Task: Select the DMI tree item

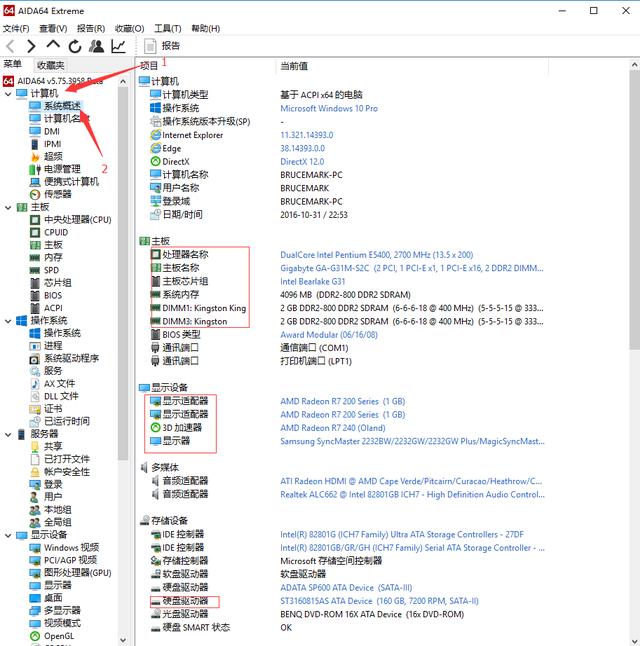Action: [x=52, y=131]
